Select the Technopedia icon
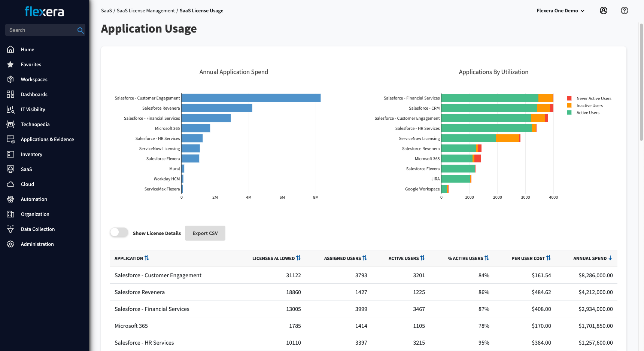 (10, 124)
